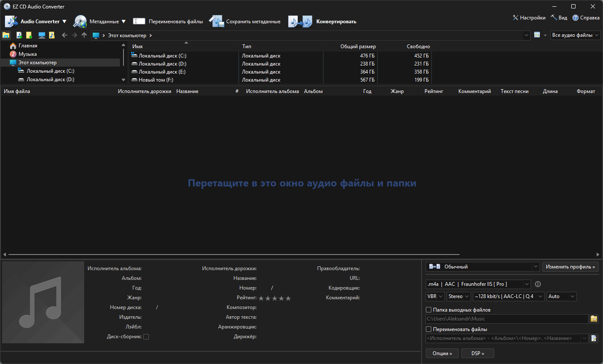Open the Stereo channels dropdown
This screenshot has width=603, height=364.
tap(459, 296)
